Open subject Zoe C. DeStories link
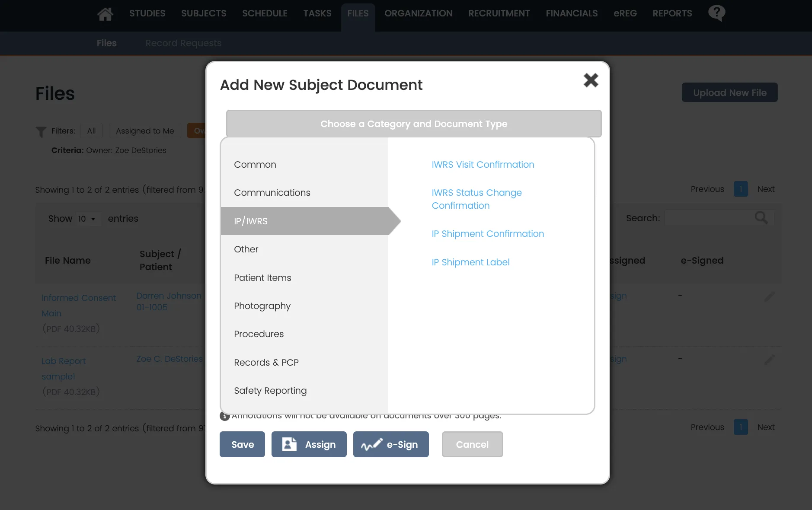Screen dimensions: 812x510 (169, 359)
